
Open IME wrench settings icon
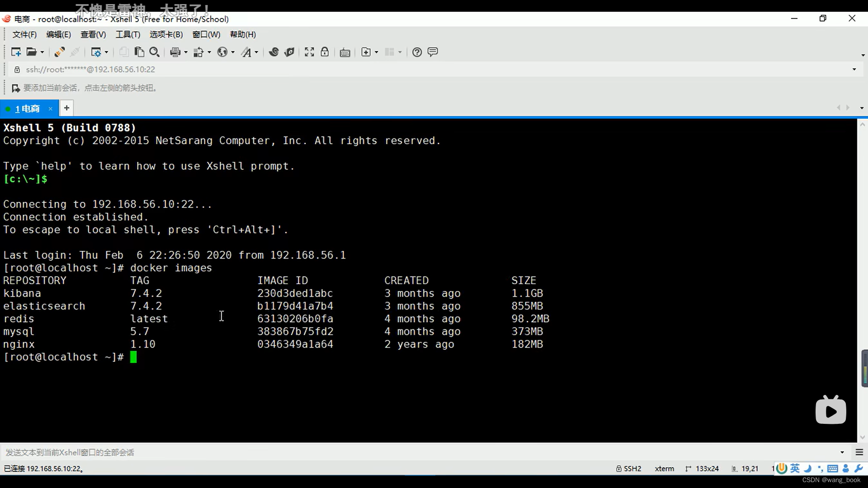[x=859, y=469]
